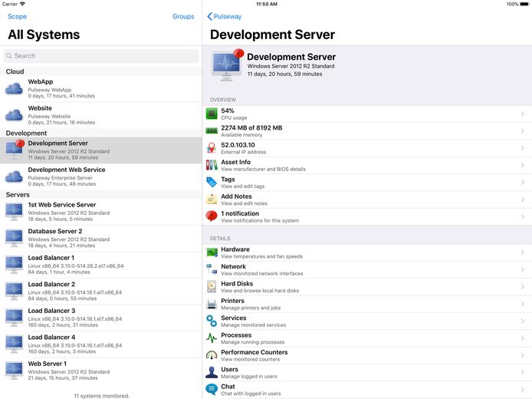Image resolution: width=532 pixels, height=399 pixels.
Task: Click the yellow Add Notes icon
Action: point(212,199)
